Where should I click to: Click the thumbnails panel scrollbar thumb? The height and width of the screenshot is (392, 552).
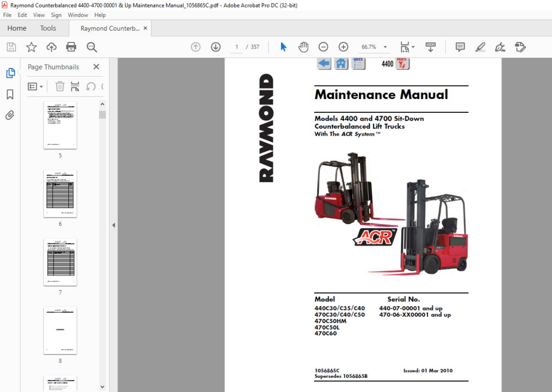[x=102, y=115]
